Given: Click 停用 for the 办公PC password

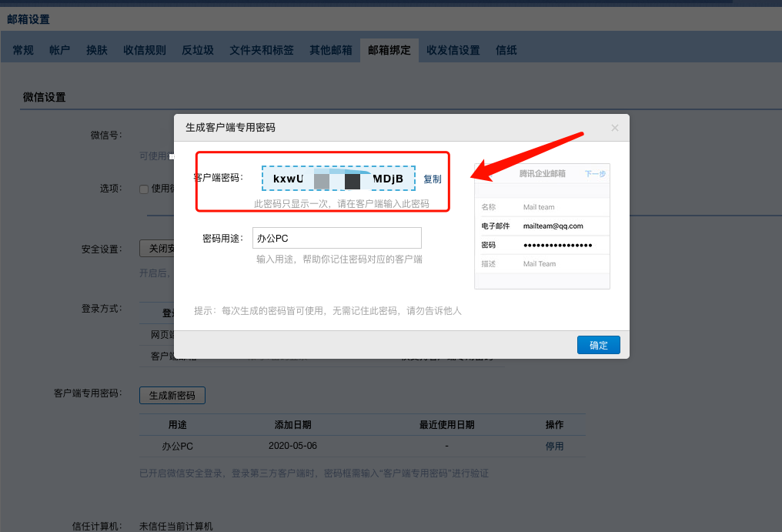Looking at the screenshot, I should pyautogui.click(x=554, y=447).
